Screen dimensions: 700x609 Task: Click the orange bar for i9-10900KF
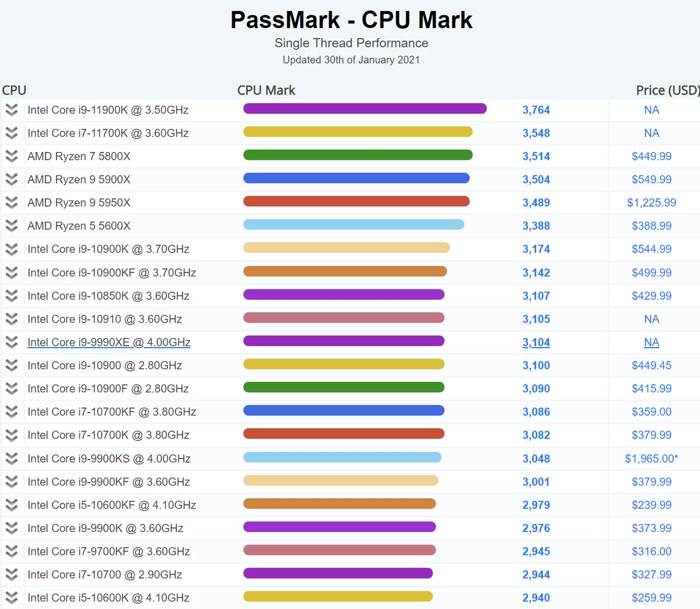[345, 271]
